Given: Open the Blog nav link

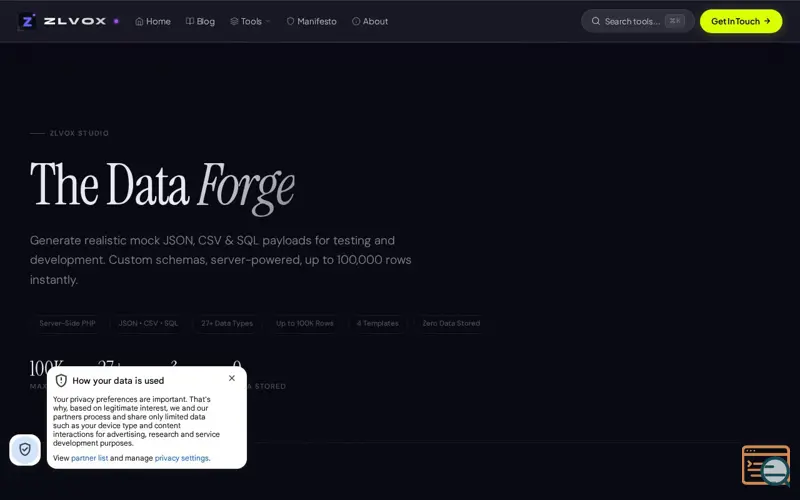Looking at the screenshot, I should 200,21.
